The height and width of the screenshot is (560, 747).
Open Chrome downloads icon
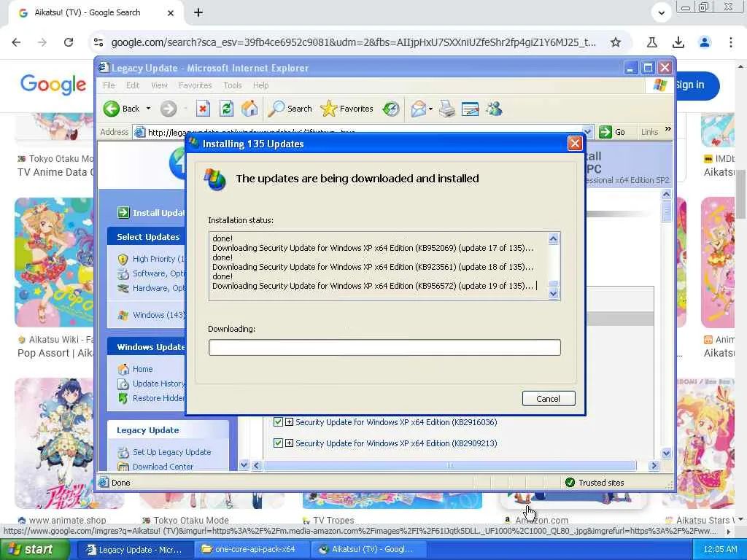pyautogui.click(x=678, y=42)
